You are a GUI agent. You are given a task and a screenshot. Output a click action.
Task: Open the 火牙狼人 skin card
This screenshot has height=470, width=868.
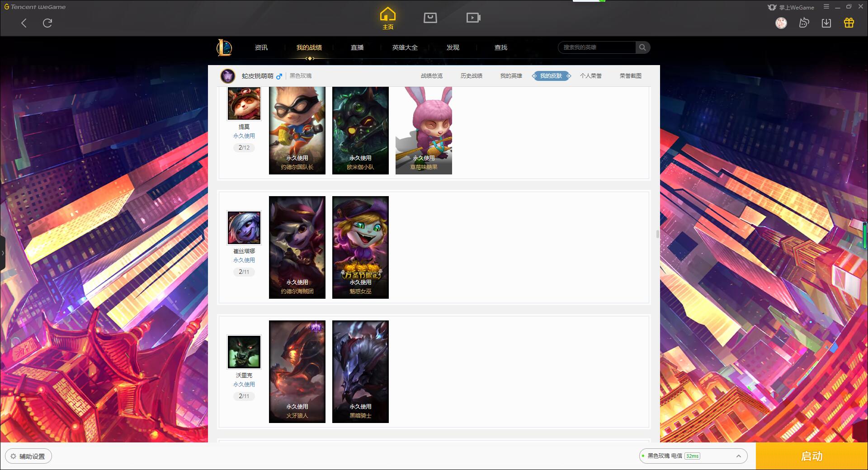point(297,371)
